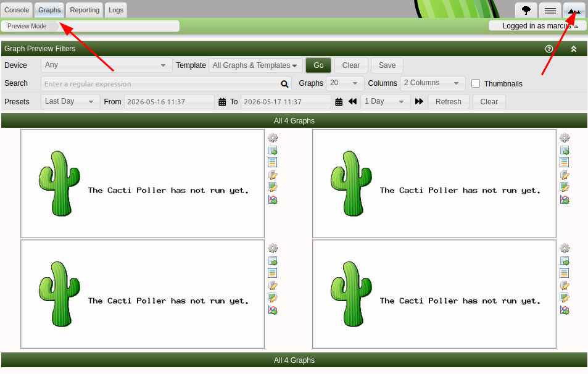Click edit device icon beside bottom-right graph

[565, 285]
